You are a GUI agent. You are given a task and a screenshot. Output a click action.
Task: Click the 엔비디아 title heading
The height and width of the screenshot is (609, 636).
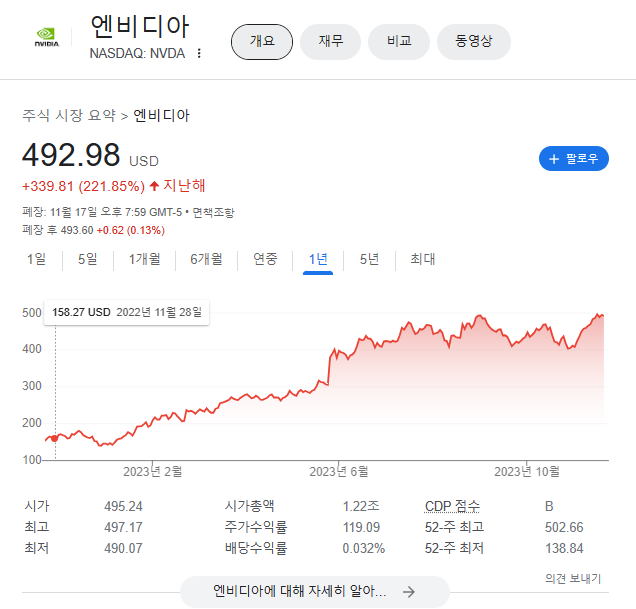pos(140,27)
